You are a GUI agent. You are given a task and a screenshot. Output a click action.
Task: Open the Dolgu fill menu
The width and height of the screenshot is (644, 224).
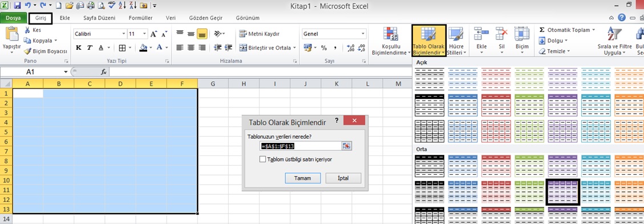[x=553, y=41]
